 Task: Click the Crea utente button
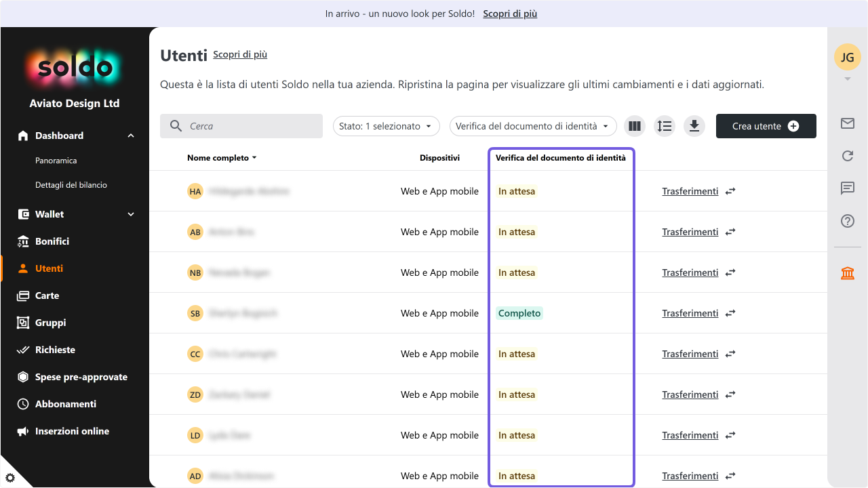(766, 126)
